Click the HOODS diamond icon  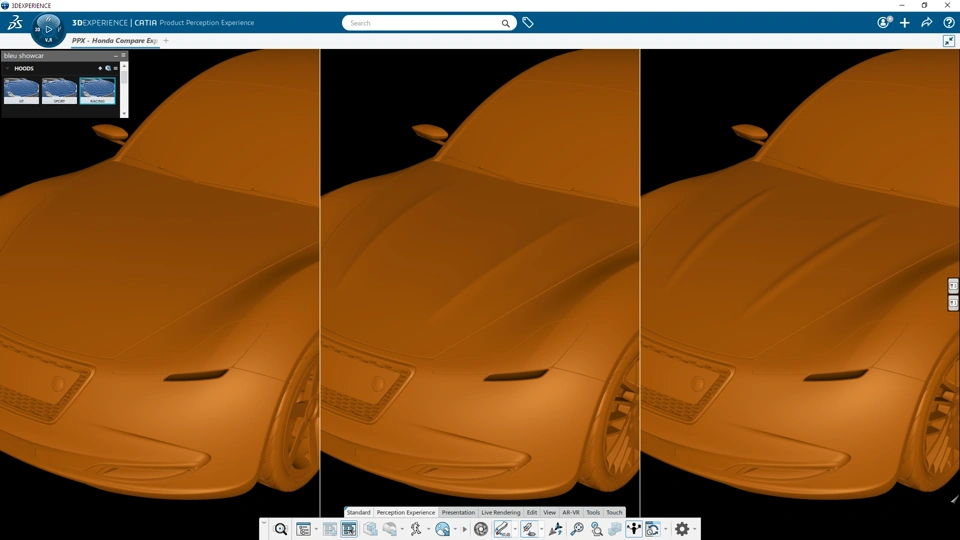tap(100, 69)
